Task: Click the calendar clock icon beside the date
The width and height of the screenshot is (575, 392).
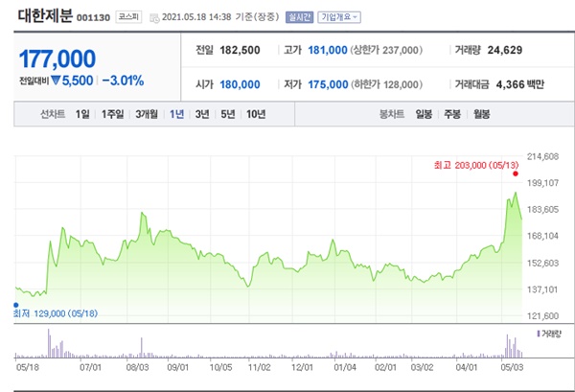Action: [x=154, y=18]
